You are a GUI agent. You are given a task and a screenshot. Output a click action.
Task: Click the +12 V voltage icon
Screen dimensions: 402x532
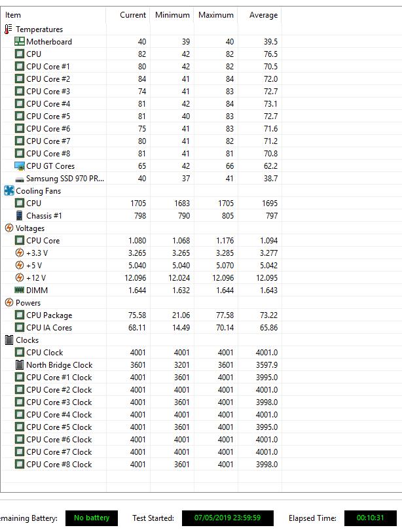click(20, 277)
